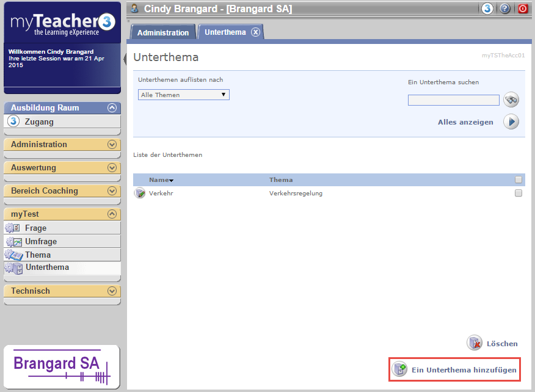Open Thema in the myTest menu

pyautogui.click(x=38, y=255)
